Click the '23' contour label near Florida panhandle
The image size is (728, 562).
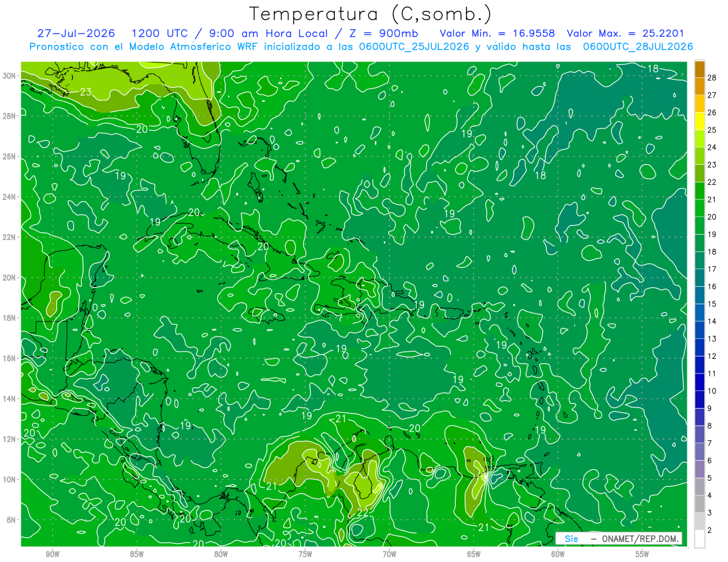click(x=86, y=92)
